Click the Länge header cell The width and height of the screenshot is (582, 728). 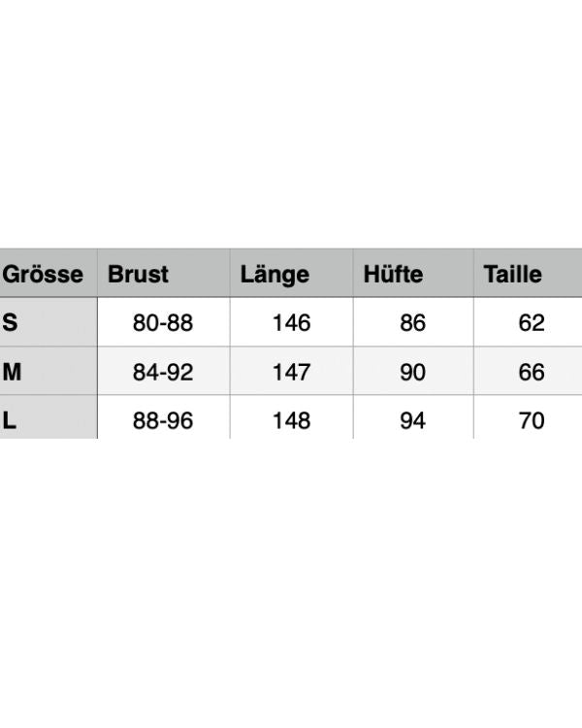[x=275, y=274]
